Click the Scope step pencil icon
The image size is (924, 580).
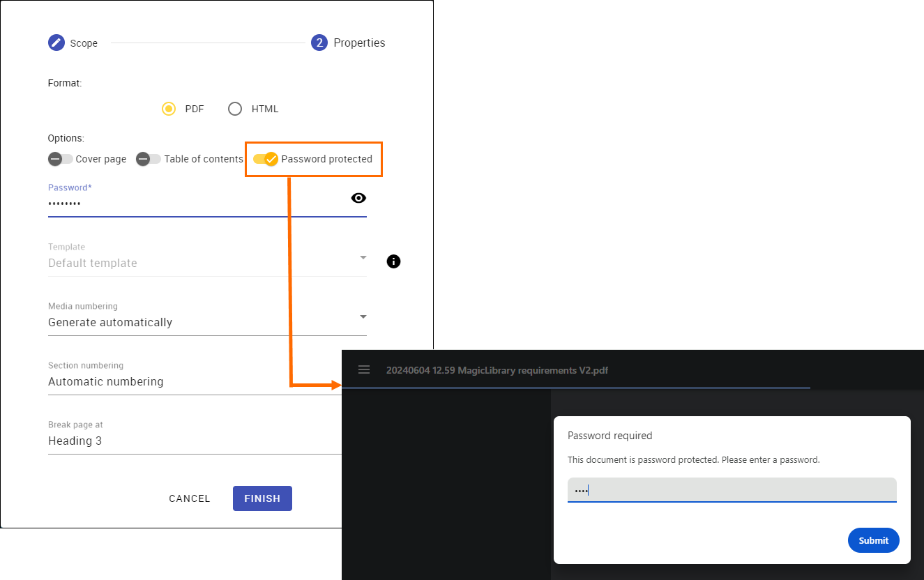[56, 43]
